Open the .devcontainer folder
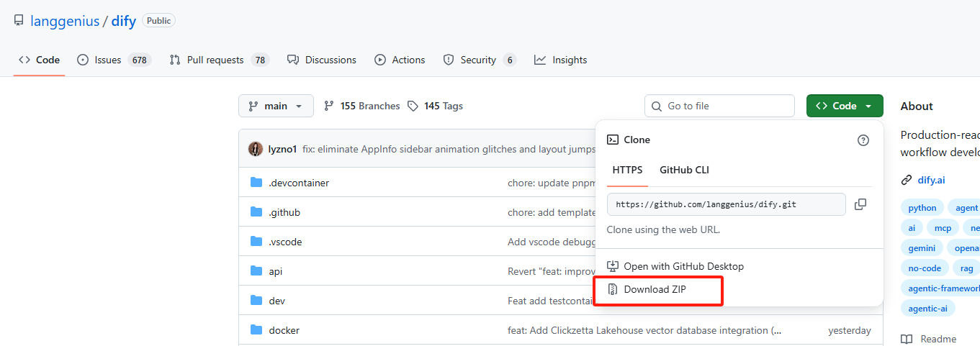Viewport: 980px width, 346px height. tap(298, 183)
